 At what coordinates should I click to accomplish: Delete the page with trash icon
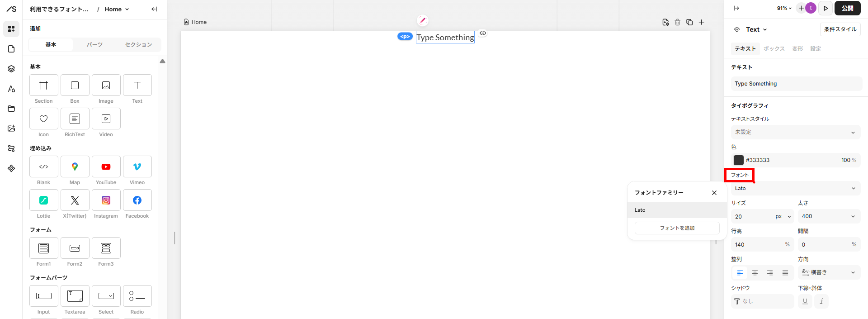coord(678,22)
